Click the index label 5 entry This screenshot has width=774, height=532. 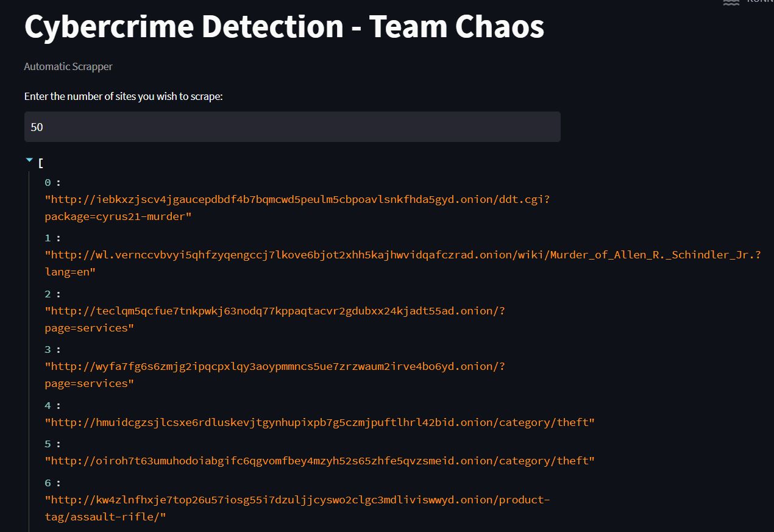[47, 443]
